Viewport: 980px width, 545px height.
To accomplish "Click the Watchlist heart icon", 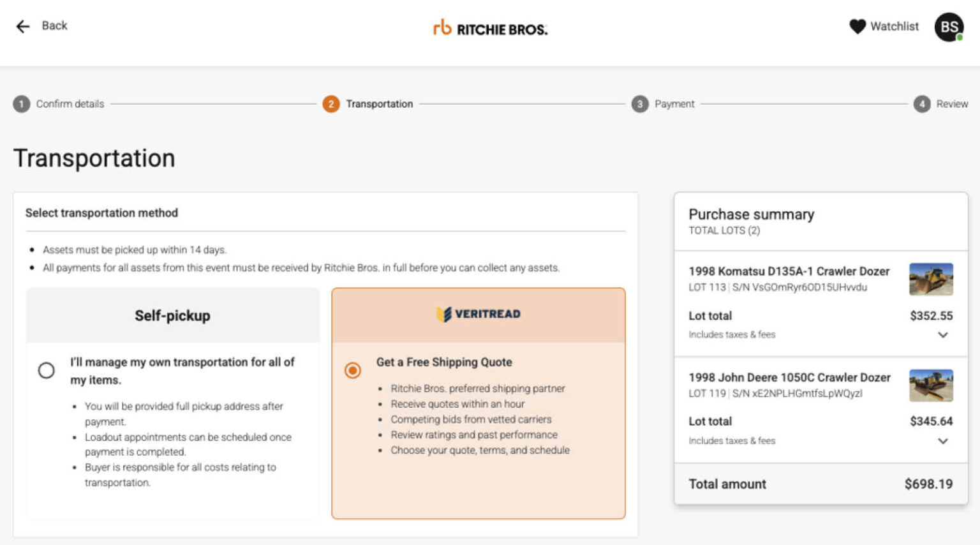I will coord(857,26).
